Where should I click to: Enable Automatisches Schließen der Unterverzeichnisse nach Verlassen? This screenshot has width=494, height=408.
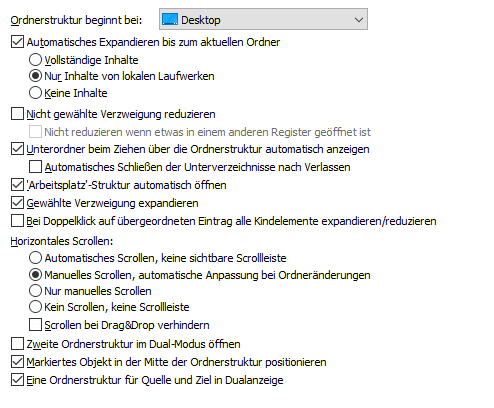35,167
